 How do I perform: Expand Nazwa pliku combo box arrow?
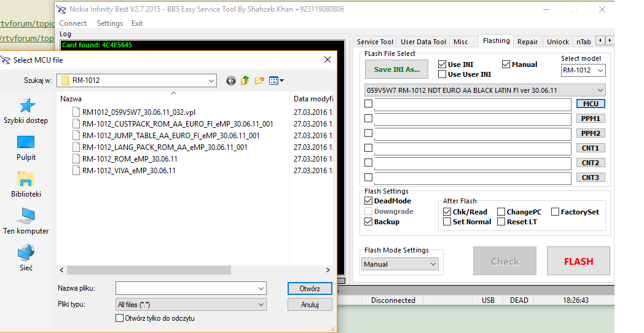pyautogui.click(x=261, y=289)
